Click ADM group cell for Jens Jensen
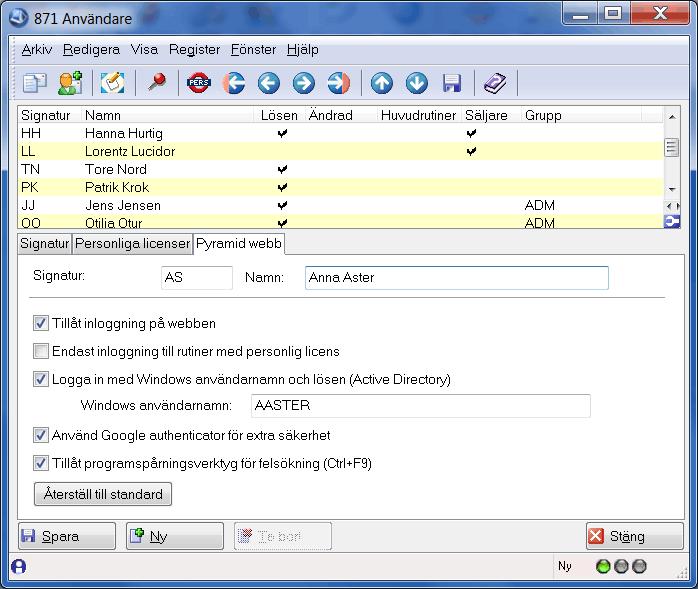698x589 pixels. [x=540, y=205]
